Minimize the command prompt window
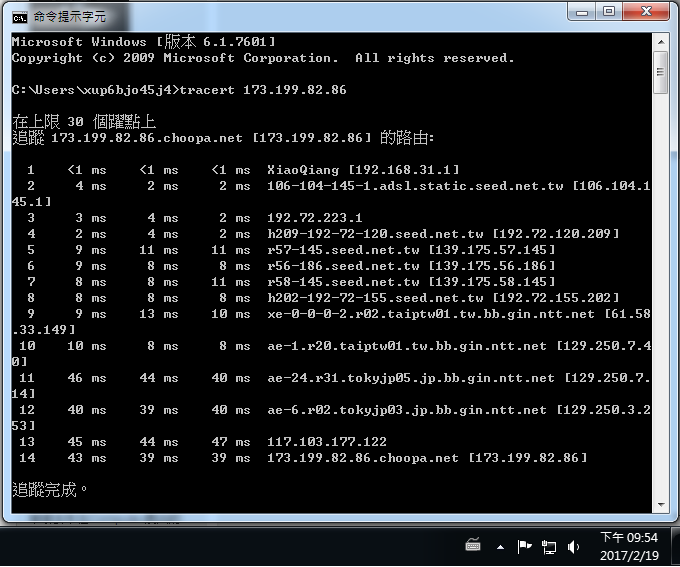This screenshot has height=567, width=680. click(x=582, y=12)
